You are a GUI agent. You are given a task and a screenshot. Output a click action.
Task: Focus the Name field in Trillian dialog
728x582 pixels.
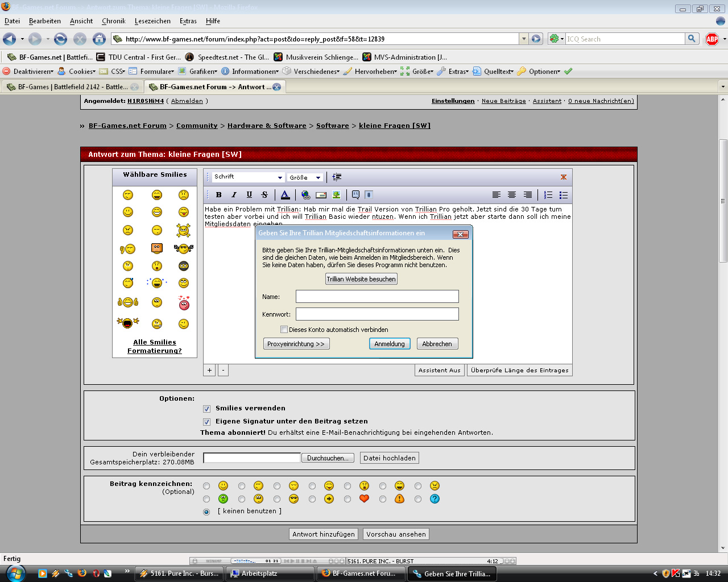pyautogui.click(x=377, y=296)
